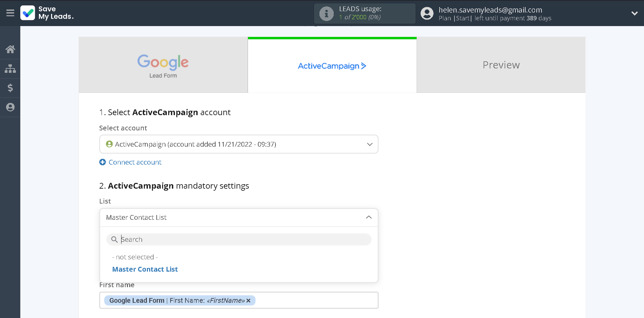Viewport: 644px width, 318px height.
Task: Click the Connect account link
Action: pos(135,162)
